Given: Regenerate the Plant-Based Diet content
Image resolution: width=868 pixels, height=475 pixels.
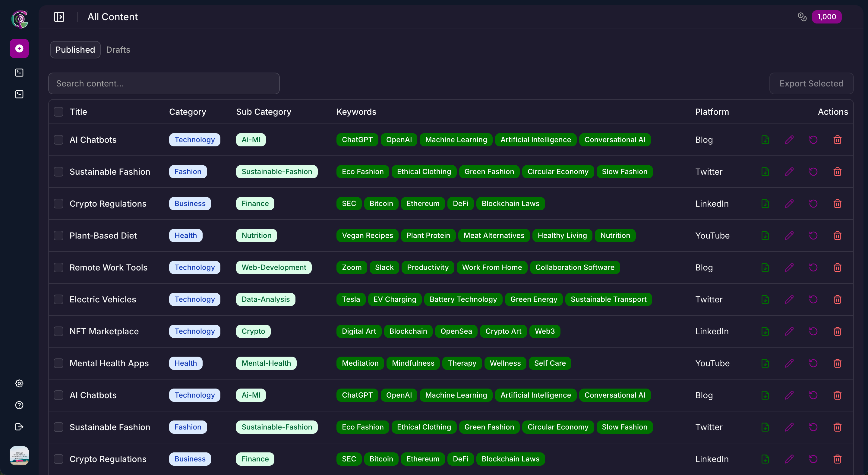Looking at the screenshot, I should 813,236.
